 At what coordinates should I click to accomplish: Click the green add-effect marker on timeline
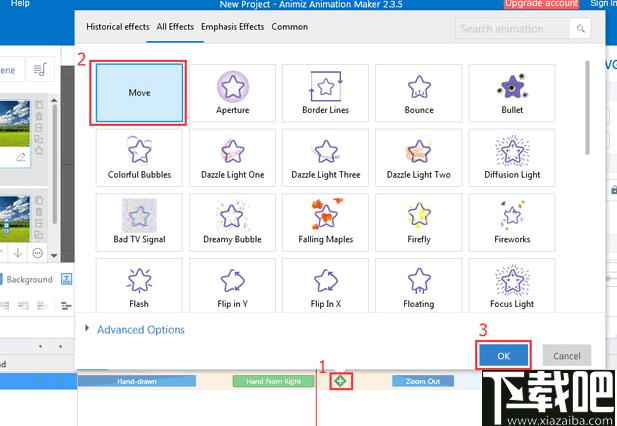(340, 381)
